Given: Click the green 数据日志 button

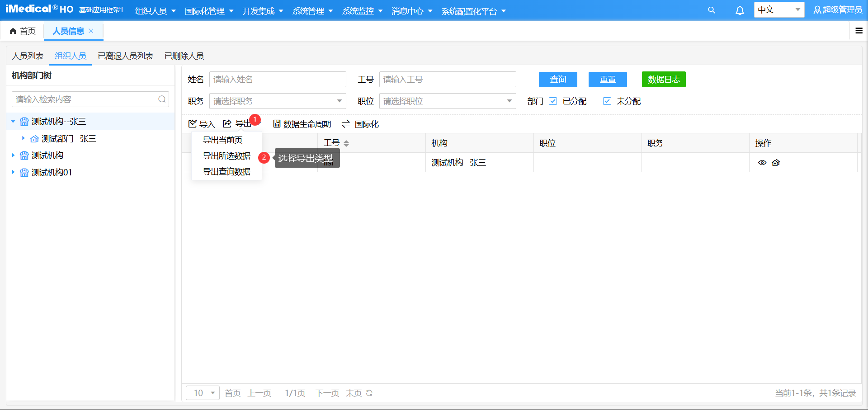Looking at the screenshot, I should pos(663,80).
